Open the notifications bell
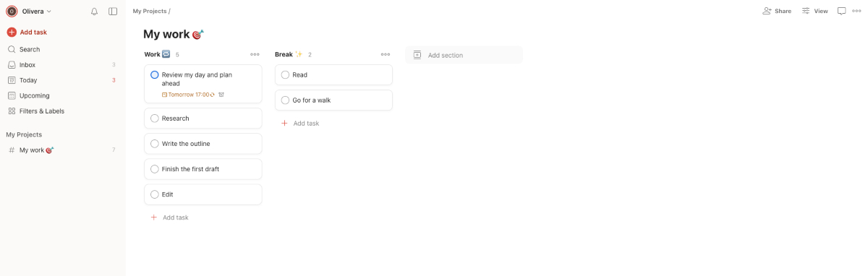The width and height of the screenshot is (868, 276). pyautogui.click(x=94, y=12)
